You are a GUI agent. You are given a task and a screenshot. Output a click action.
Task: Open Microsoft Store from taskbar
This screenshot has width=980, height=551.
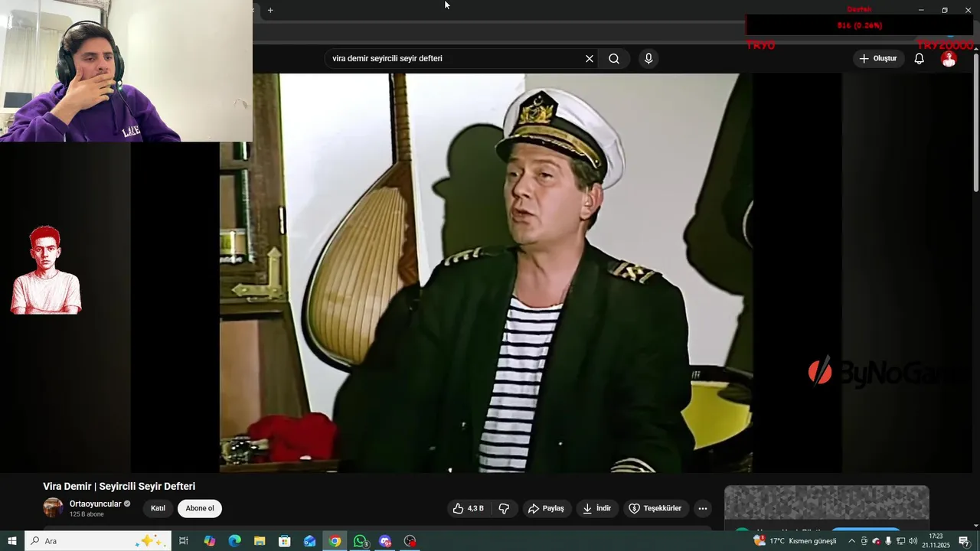pyautogui.click(x=285, y=541)
